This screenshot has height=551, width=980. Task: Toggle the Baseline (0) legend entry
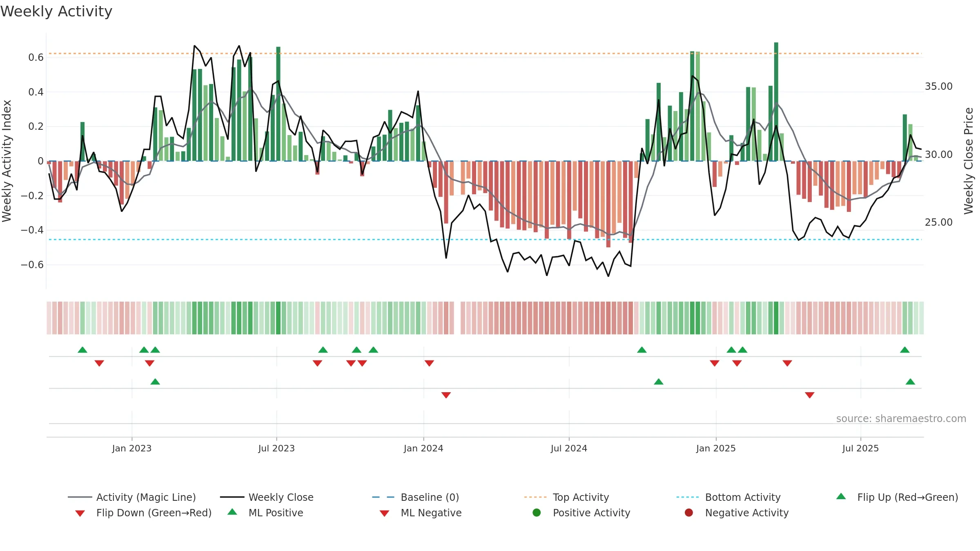point(416,497)
